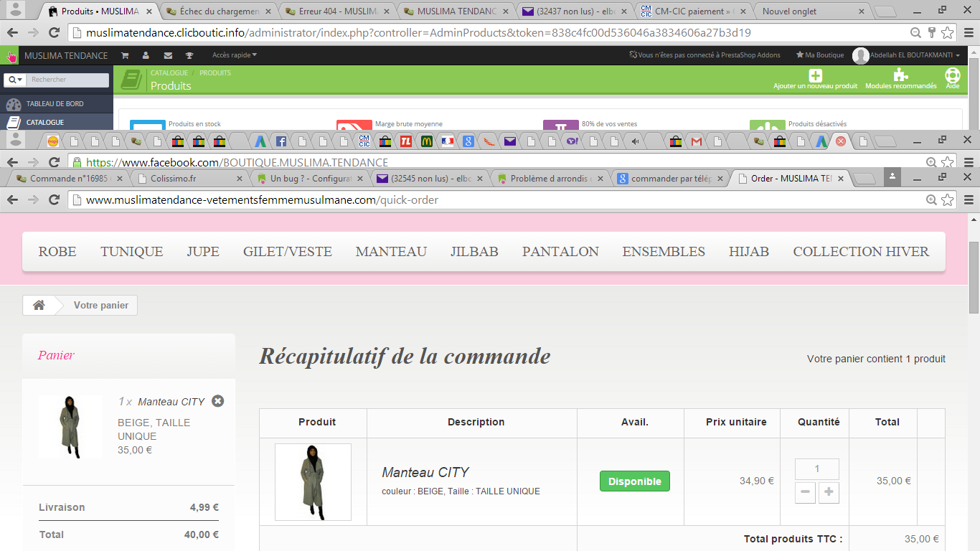Click the Aide lifebuoy icon
The image size is (980, 551).
pos(952,75)
